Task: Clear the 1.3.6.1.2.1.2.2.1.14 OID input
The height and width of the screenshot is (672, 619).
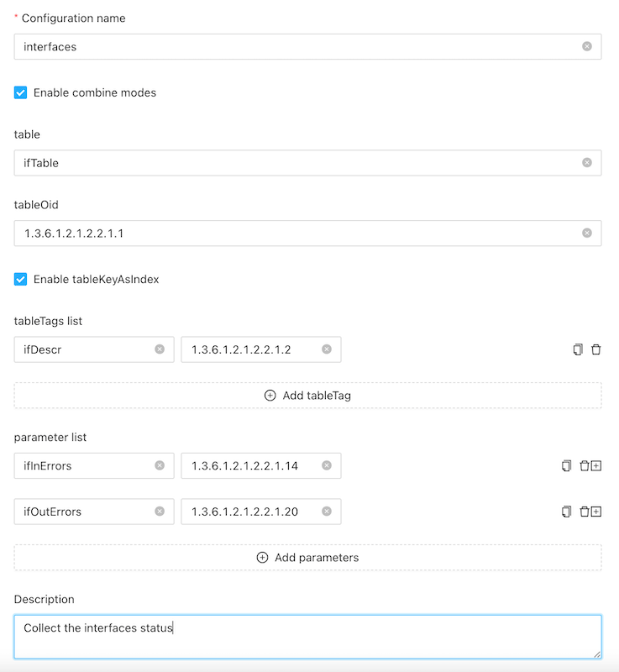Action: 327,465
